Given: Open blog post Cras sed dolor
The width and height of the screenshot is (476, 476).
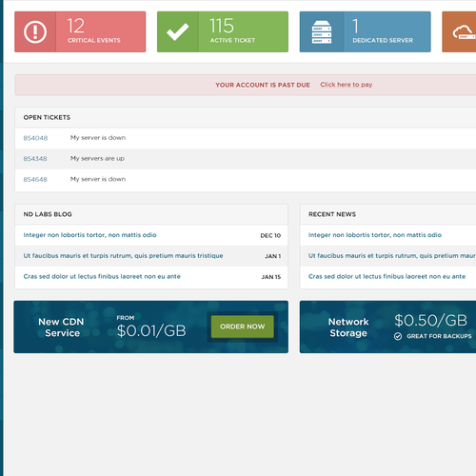Looking at the screenshot, I should coord(102,276).
